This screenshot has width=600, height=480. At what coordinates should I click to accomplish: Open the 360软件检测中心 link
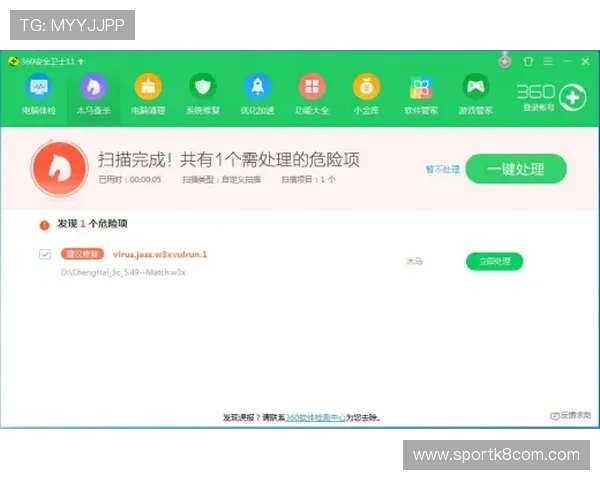click(315, 418)
